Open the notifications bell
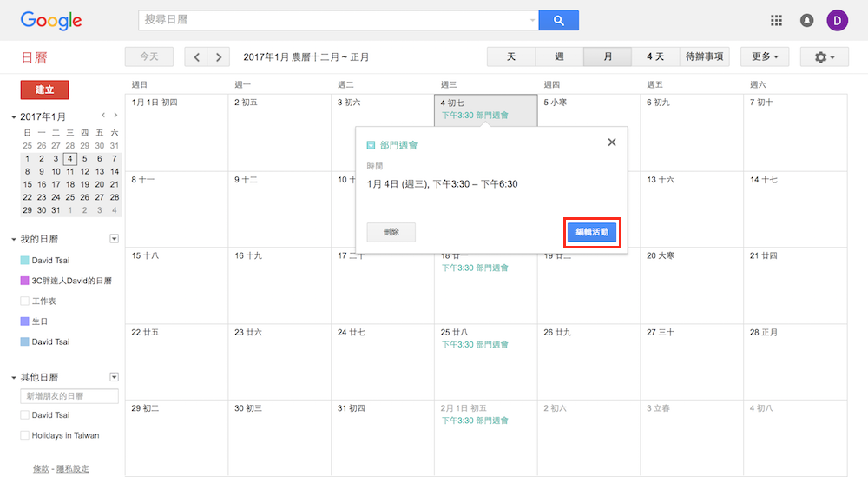868x477 pixels. (x=806, y=20)
